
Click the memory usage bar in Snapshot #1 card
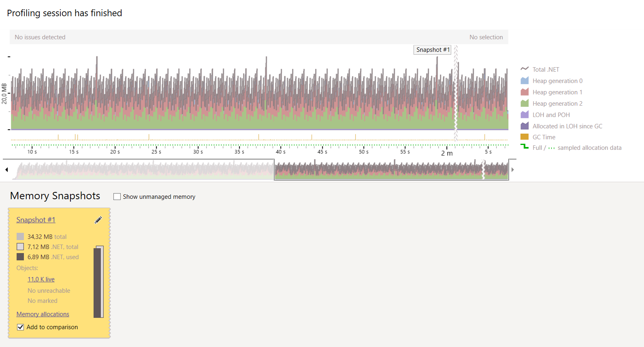click(x=99, y=282)
